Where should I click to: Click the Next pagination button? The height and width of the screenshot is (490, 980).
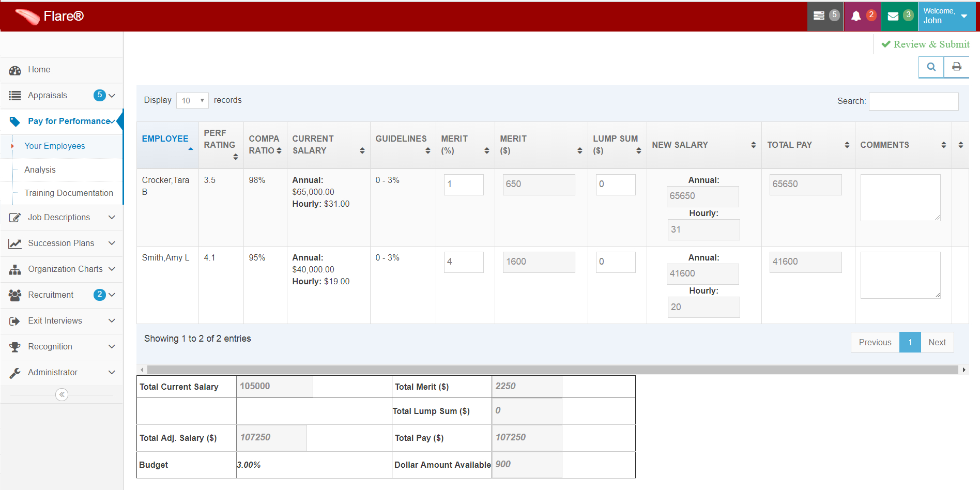pos(937,342)
